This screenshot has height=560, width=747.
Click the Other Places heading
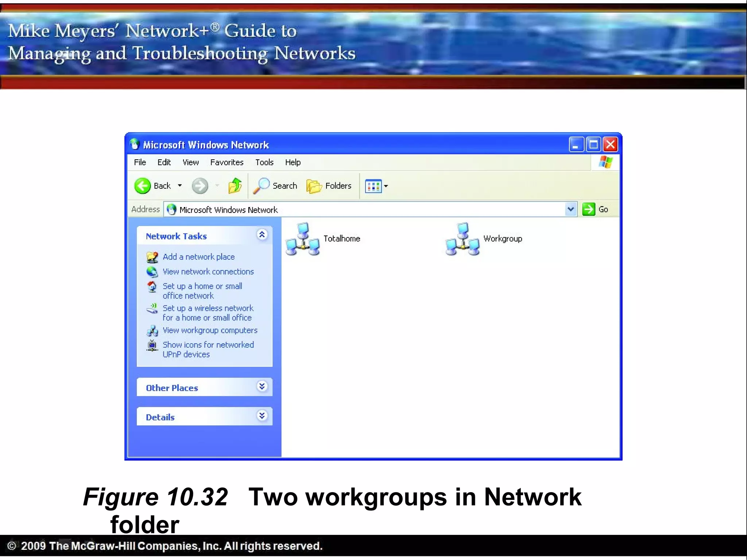coord(172,388)
